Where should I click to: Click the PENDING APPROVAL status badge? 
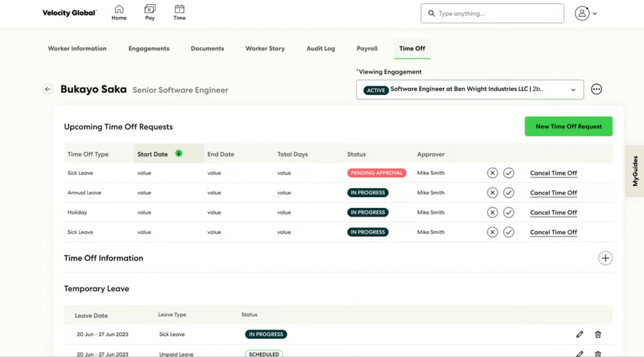point(377,173)
